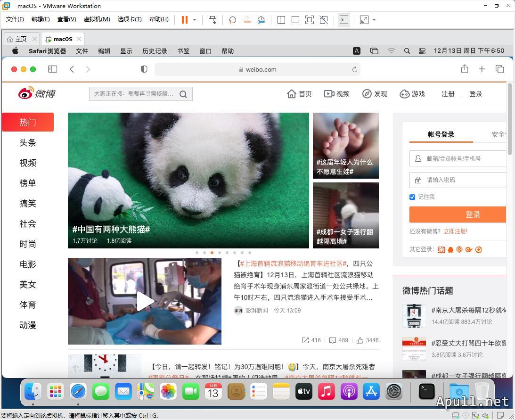
Task: Click Send Ctrl+Alt+Del toolbar icon
Action: tap(213, 20)
